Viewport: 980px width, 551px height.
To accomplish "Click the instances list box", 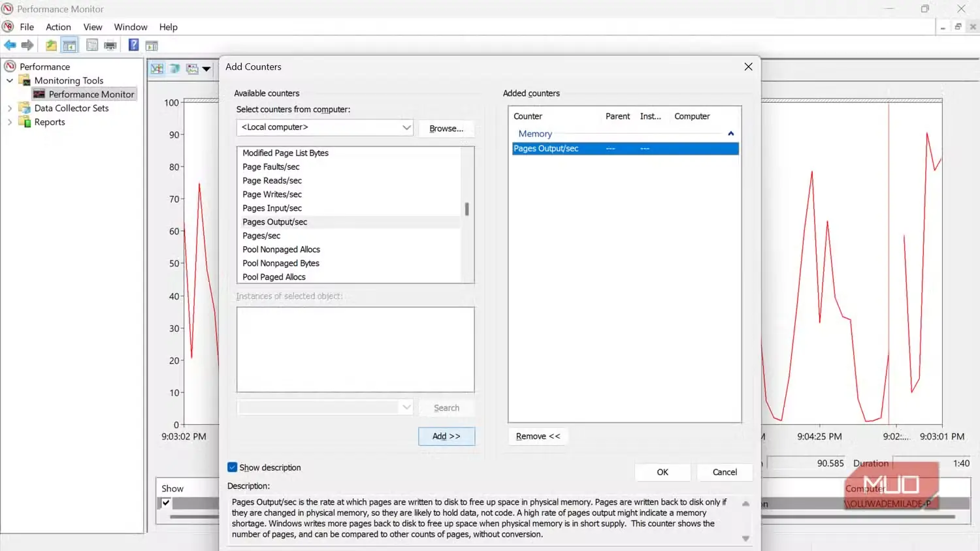I will (355, 349).
